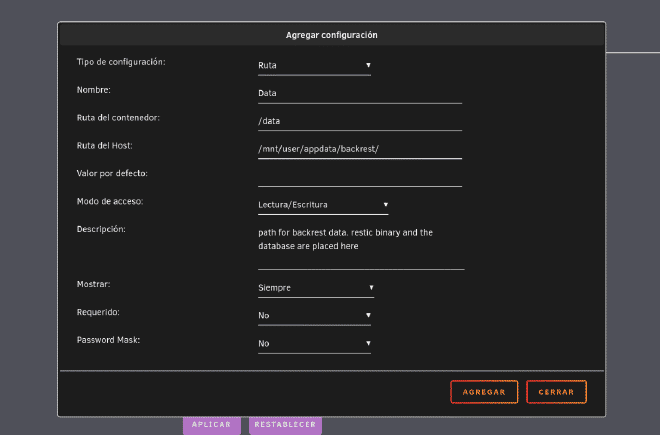Screen dimensions: 660x435
Task: Open the Mostrar dropdown set to Siempre
Action: [316, 288]
